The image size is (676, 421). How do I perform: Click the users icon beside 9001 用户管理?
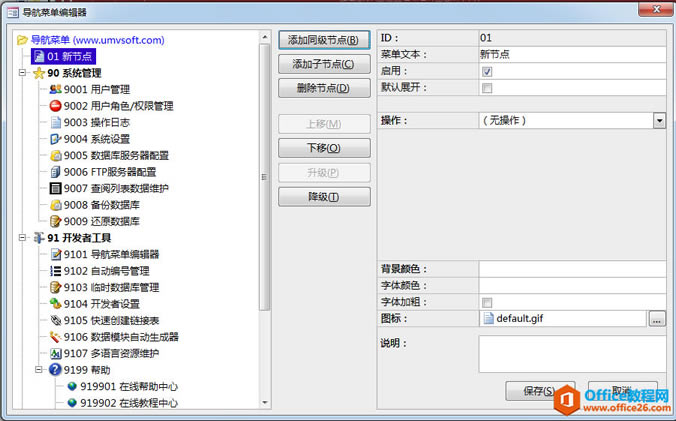[x=56, y=89]
